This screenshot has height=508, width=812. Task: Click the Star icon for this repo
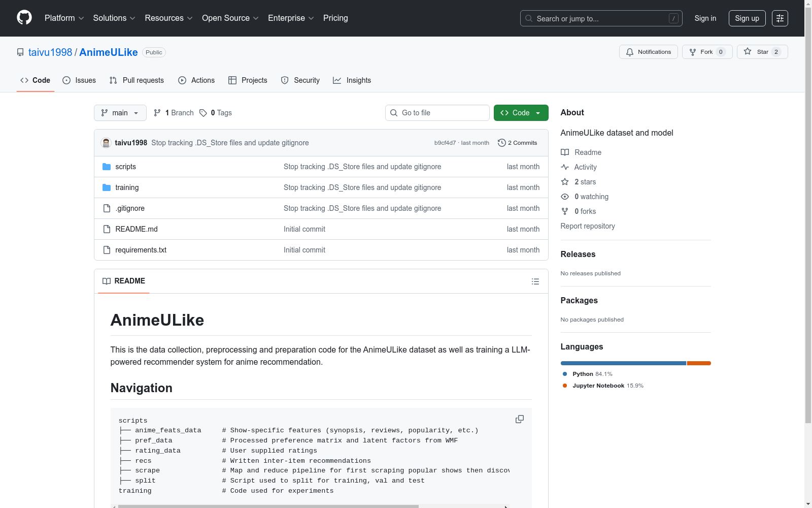pyautogui.click(x=748, y=51)
